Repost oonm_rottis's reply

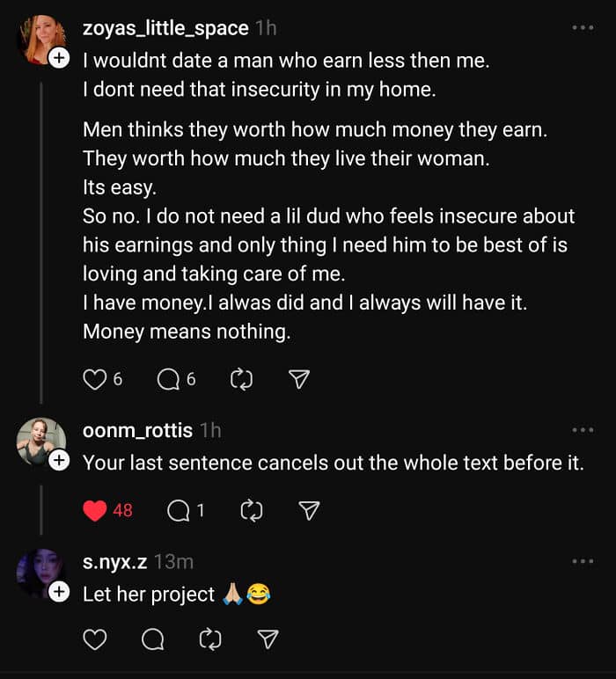coord(251,510)
